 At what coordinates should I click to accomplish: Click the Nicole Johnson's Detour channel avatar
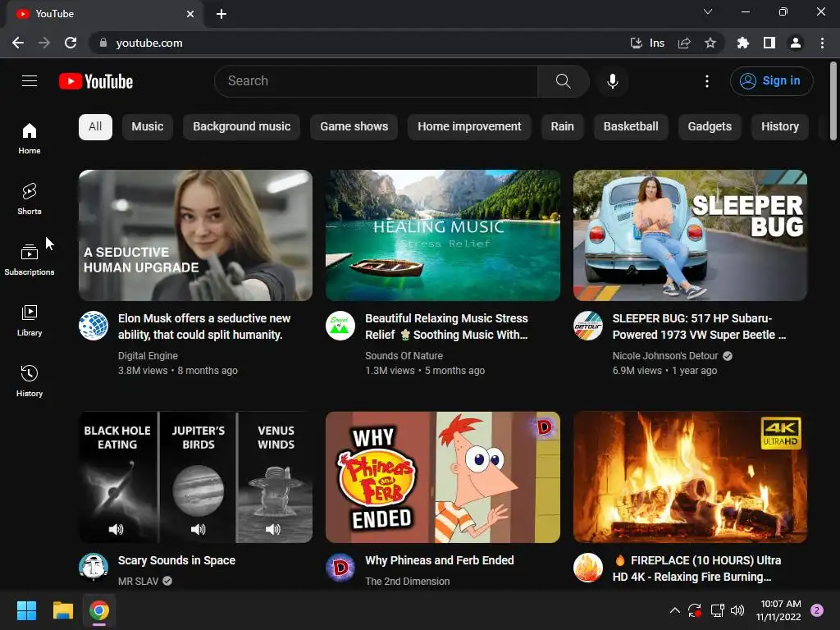[x=588, y=326]
